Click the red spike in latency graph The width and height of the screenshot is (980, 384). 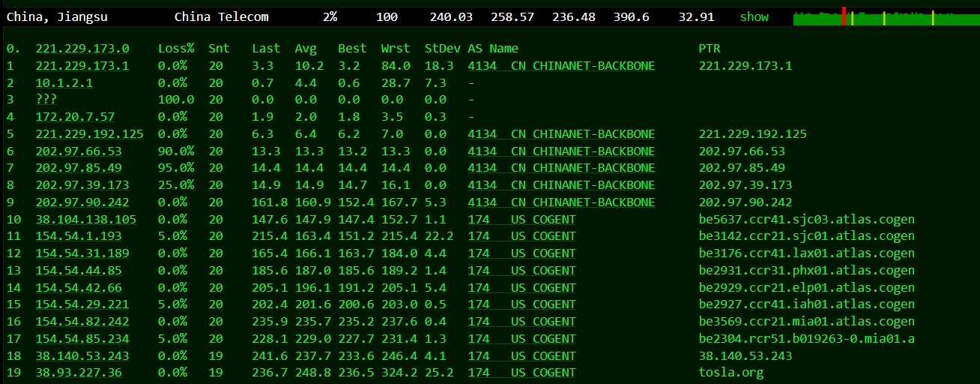(x=844, y=16)
